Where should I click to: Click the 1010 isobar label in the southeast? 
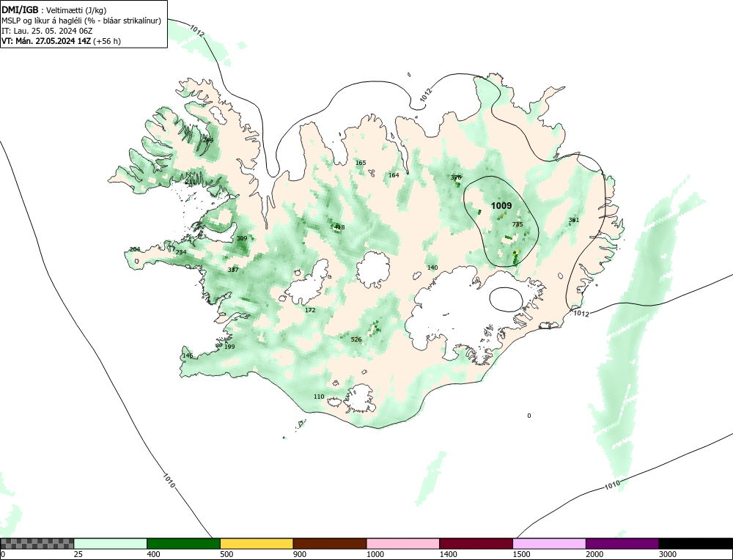click(x=612, y=485)
